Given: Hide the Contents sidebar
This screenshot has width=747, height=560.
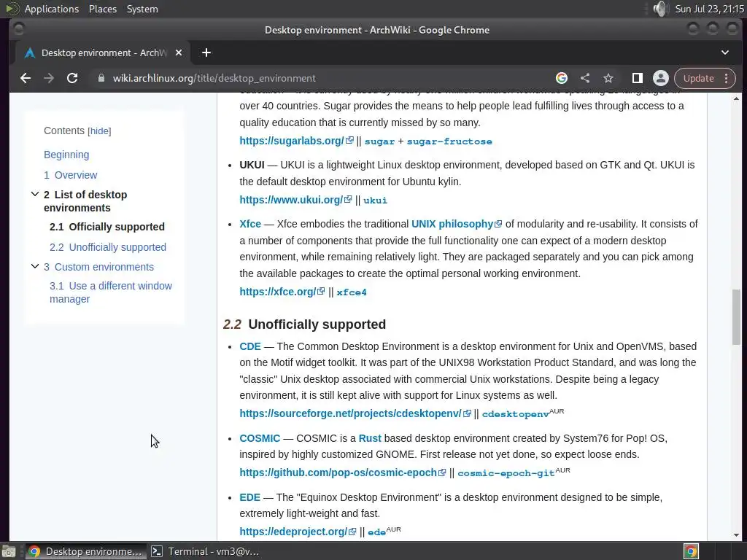Looking at the screenshot, I should tap(99, 131).
